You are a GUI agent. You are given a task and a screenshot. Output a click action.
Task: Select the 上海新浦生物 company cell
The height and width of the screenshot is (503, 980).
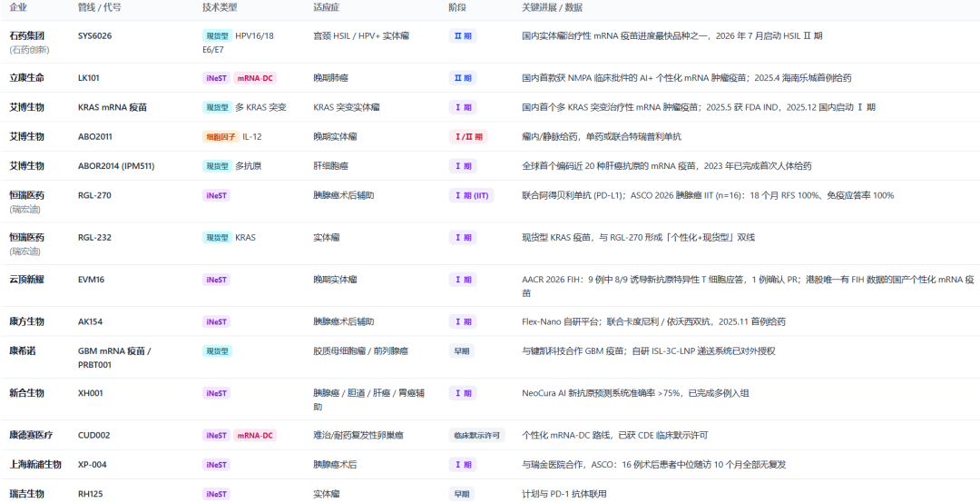[35, 464]
